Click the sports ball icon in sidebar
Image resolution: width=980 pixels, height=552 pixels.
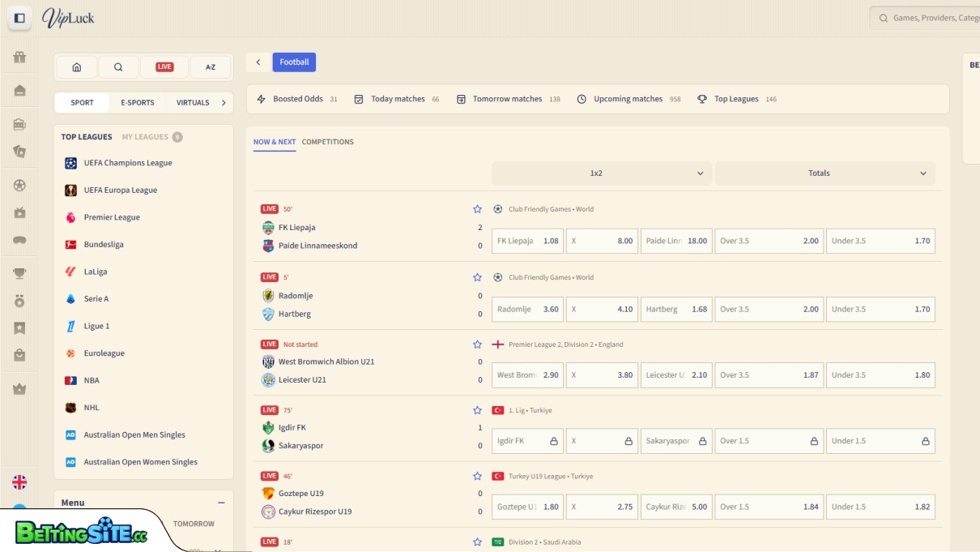(19, 185)
